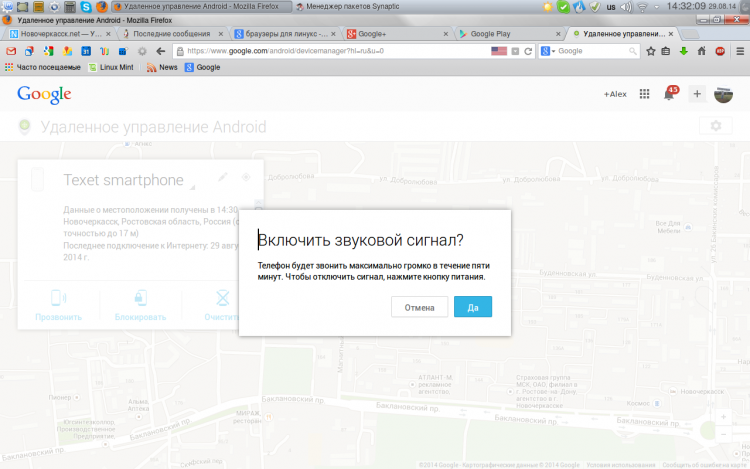The image size is (750, 469).
Task: Open the account avatar menu
Action: 723,94
